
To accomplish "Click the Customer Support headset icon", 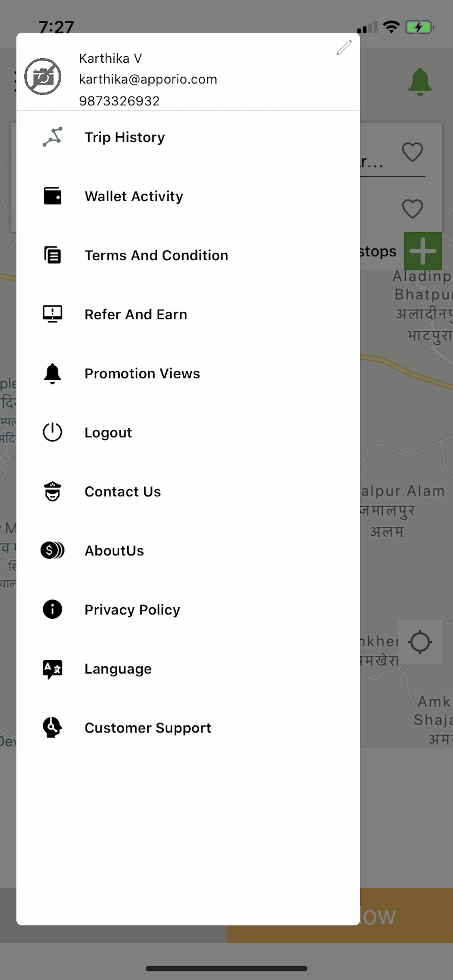I will [53, 727].
